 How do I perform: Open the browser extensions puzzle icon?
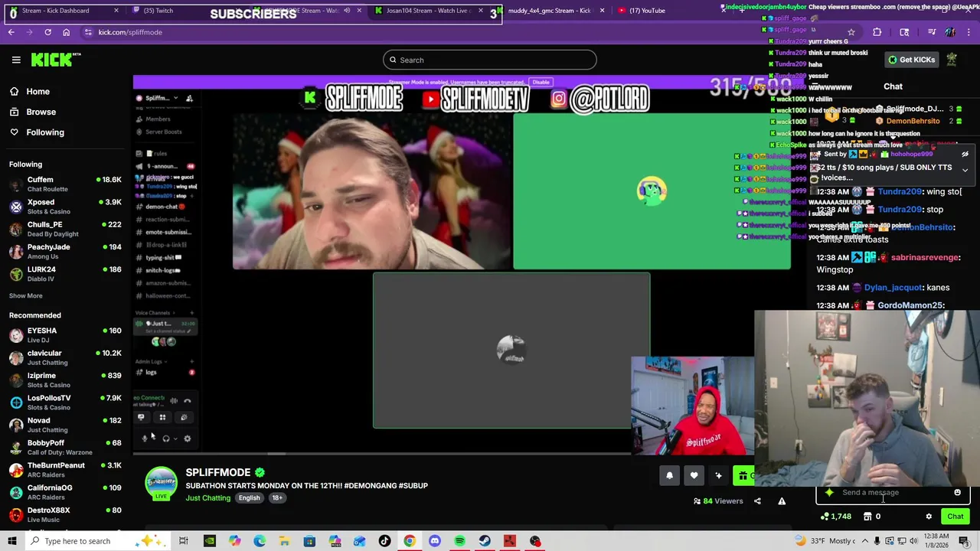click(x=877, y=32)
